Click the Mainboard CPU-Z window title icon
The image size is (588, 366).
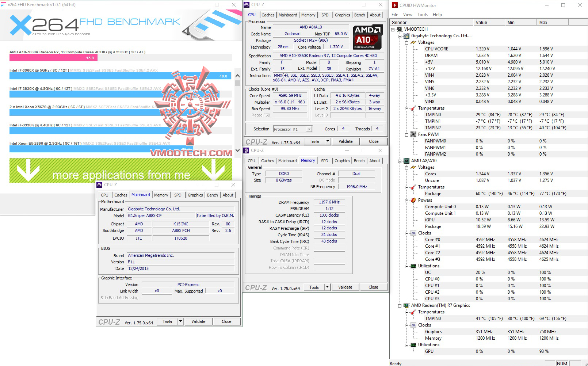pyautogui.click(x=100, y=185)
